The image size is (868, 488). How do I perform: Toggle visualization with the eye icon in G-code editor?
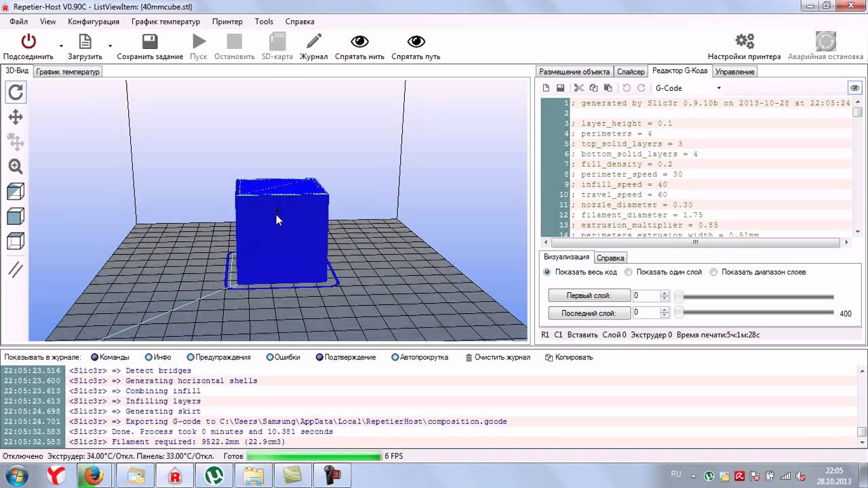click(854, 87)
